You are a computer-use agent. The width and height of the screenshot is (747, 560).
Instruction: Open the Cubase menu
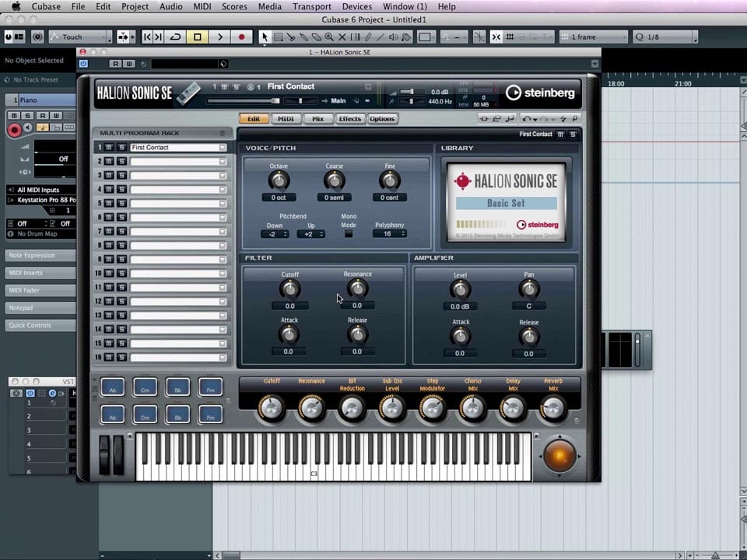tap(46, 7)
